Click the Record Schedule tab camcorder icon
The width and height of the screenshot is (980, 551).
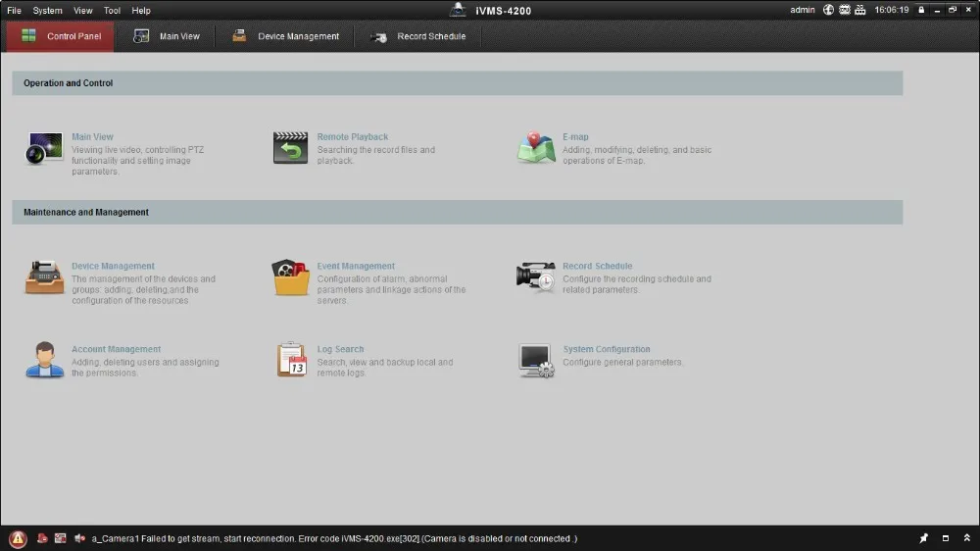click(x=378, y=37)
